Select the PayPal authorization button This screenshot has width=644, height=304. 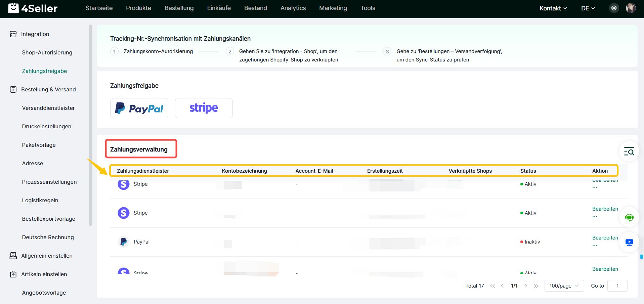pyautogui.click(x=139, y=108)
